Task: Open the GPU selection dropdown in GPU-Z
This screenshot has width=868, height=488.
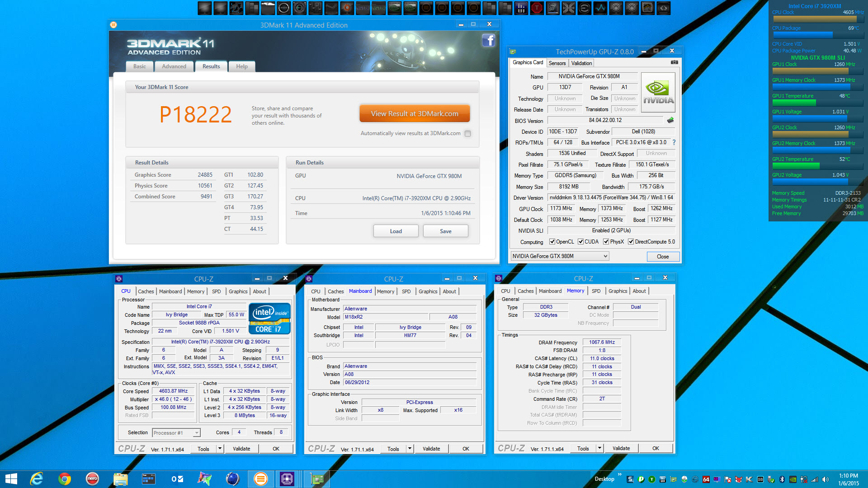Action: click(x=560, y=256)
